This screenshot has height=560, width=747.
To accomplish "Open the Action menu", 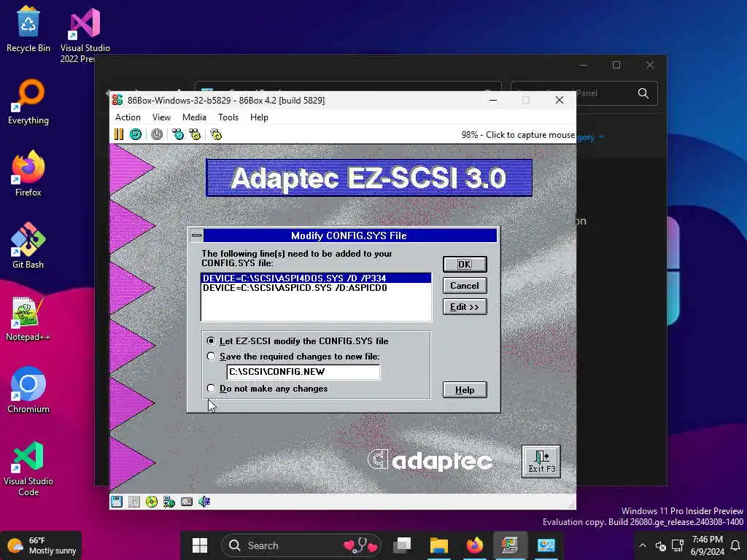I will (128, 117).
